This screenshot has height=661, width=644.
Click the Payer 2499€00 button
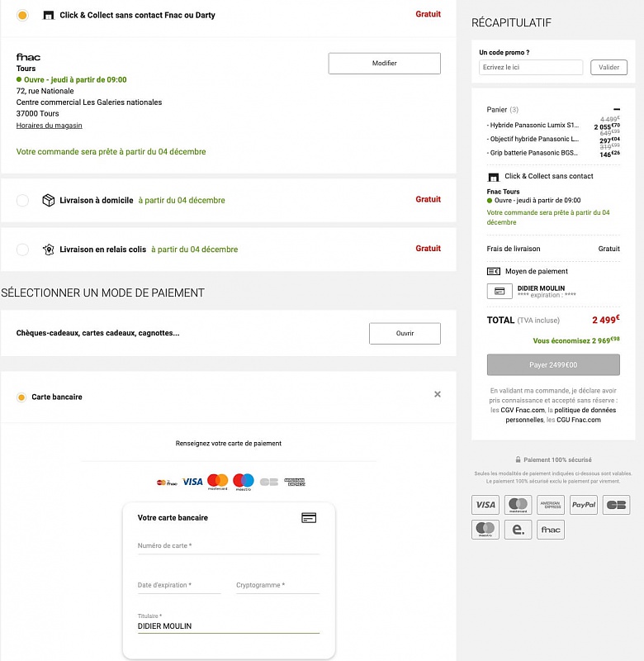[x=553, y=364]
